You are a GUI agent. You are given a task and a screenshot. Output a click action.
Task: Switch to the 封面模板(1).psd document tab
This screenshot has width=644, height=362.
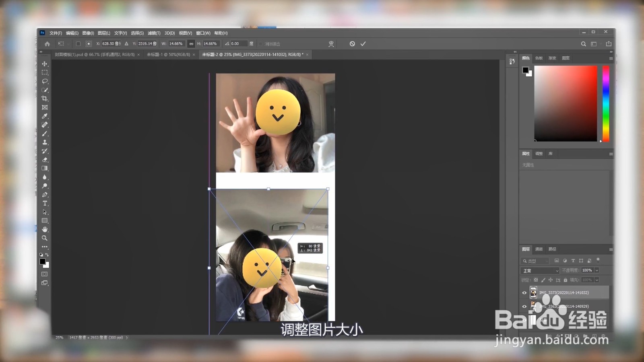pos(93,54)
